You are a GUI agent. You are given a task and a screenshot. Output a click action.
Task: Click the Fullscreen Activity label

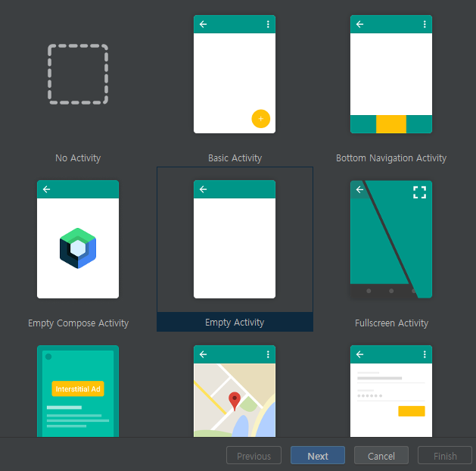click(391, 323)
